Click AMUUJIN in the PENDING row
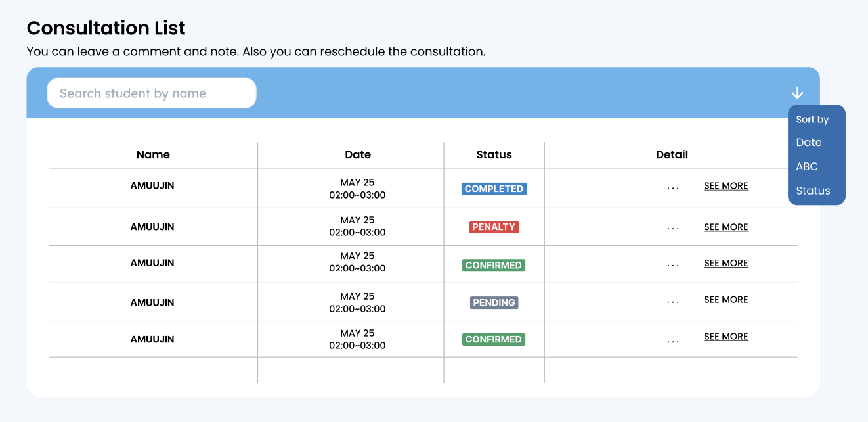Image resolution: width=868 pixels, height=422 pixels. (x=152, y=303)
